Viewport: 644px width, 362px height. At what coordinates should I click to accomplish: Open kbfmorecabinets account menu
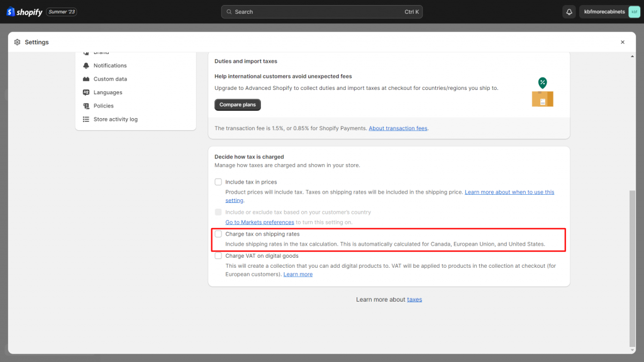pyautogui.click(x=609, y=12)
